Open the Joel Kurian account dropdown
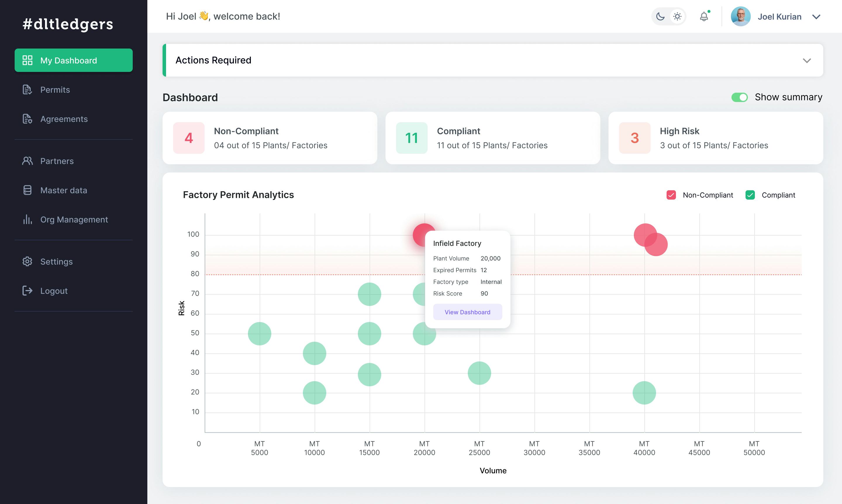This screenshot has width=842, height=504. (817, 16)
